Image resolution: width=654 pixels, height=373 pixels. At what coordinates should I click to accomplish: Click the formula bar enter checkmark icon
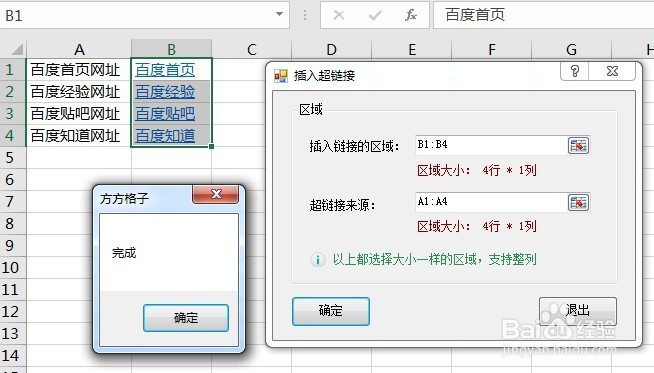(375, 15)
